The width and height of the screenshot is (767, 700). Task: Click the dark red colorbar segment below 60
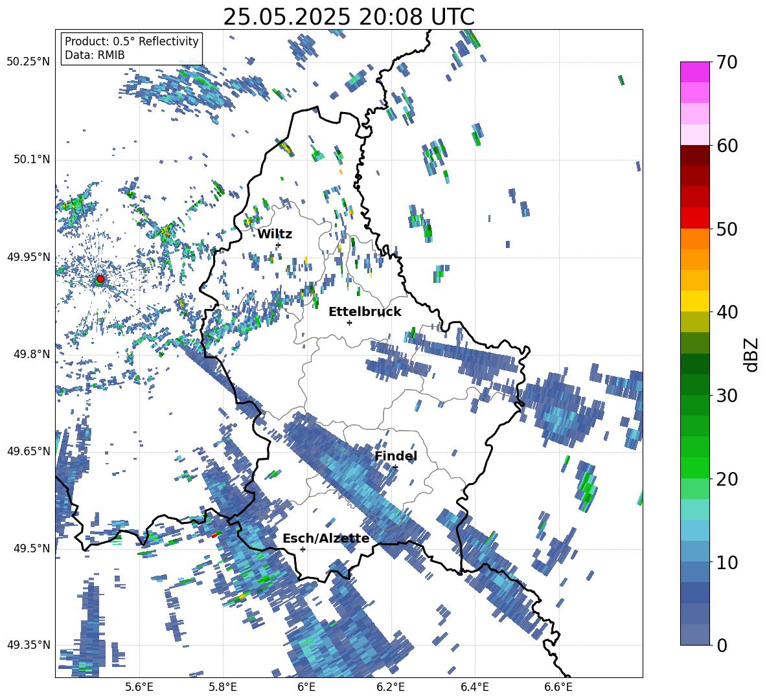pos(694,155)
